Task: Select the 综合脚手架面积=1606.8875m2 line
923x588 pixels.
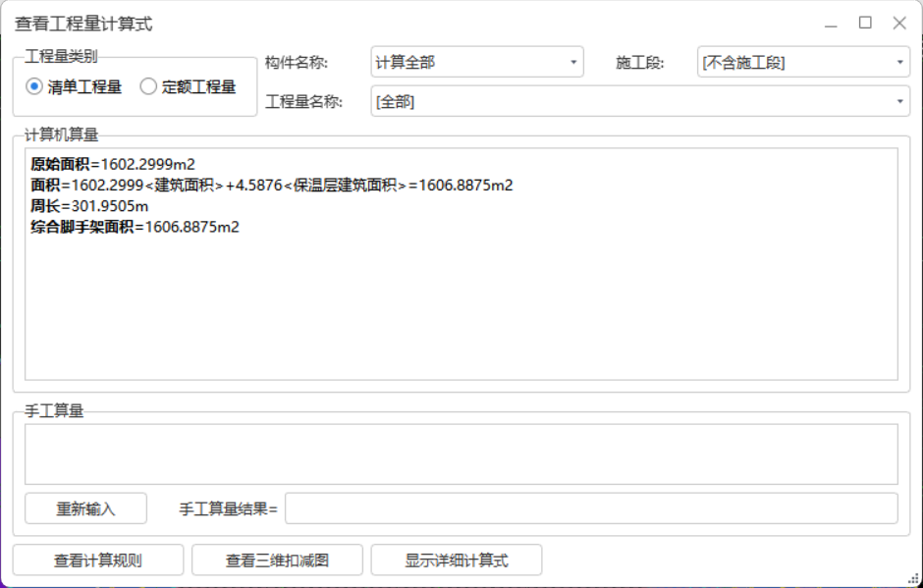Action: click(x=136, y=227)
